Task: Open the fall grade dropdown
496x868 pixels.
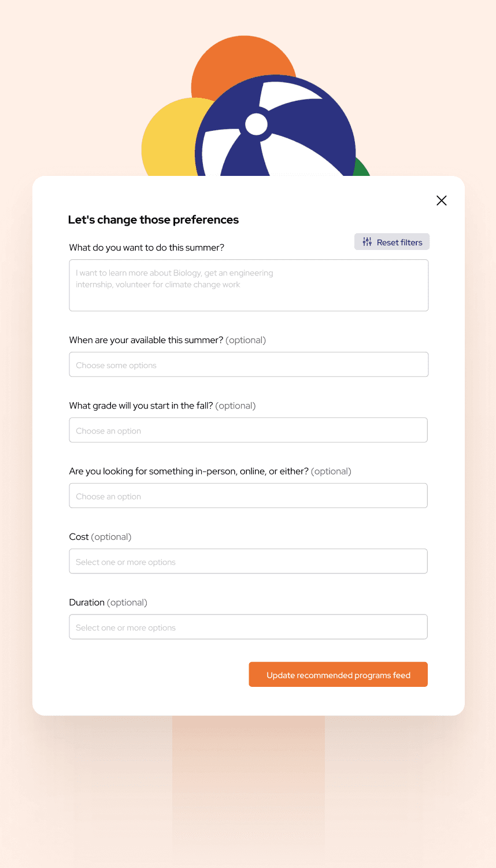Action: click(249, 430)
